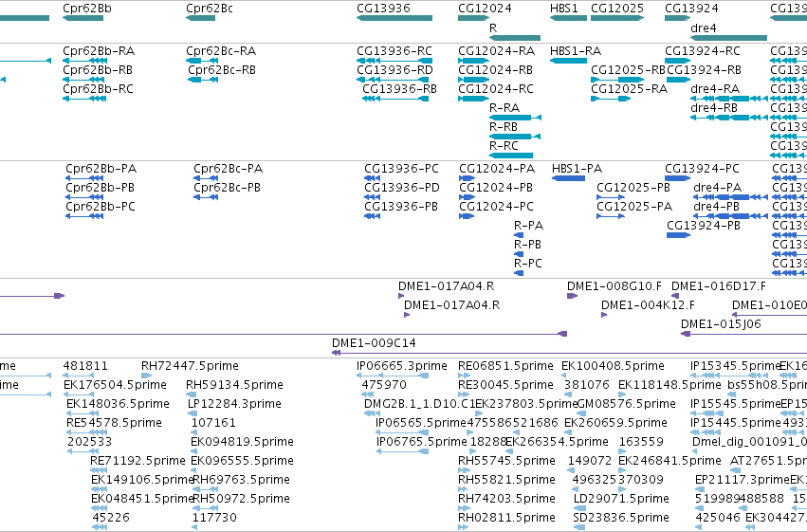
Task: Select EST IP06665.3prime
Action: (x=402, y=366)
